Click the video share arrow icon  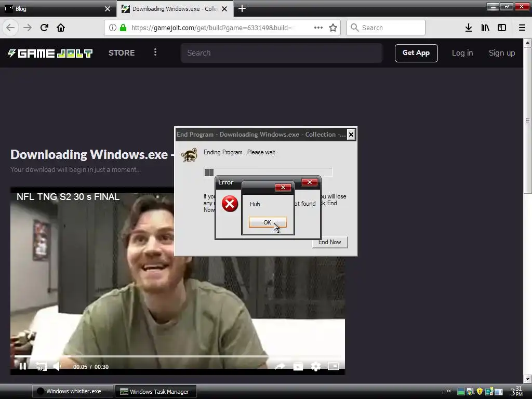pos(280,366)
